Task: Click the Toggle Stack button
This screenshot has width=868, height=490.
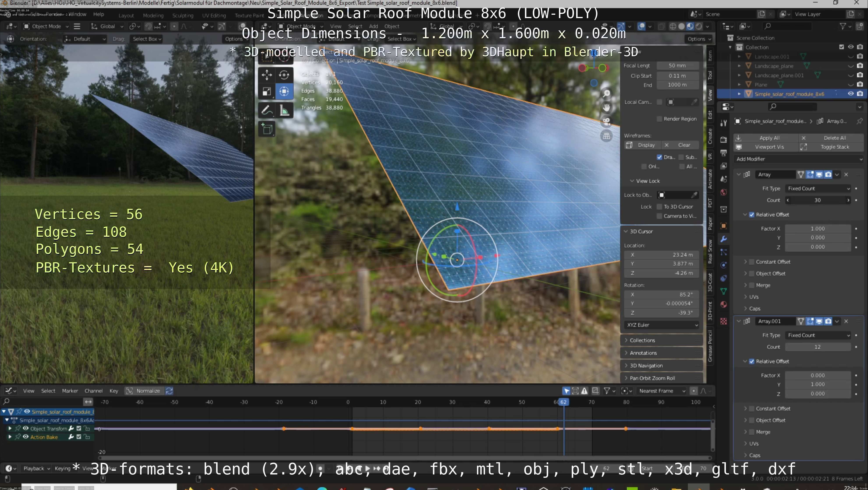Action: (x=831, y=147)
